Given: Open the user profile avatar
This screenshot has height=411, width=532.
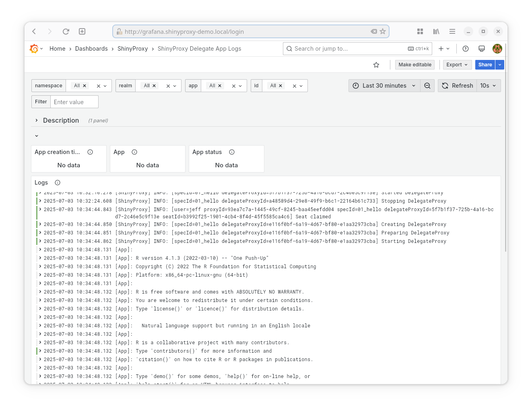Looking at the screenshot, I should pyautogui.click(x=497, y=49).
